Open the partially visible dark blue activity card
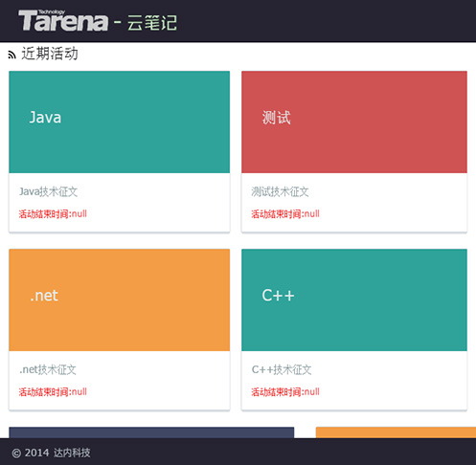This screenshot has width=476, height=465. 151,432
